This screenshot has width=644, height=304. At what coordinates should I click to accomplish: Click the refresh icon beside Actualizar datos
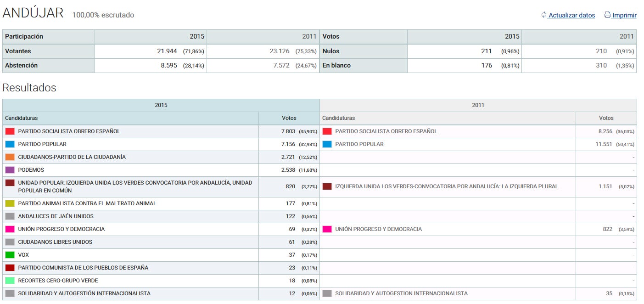544,15
